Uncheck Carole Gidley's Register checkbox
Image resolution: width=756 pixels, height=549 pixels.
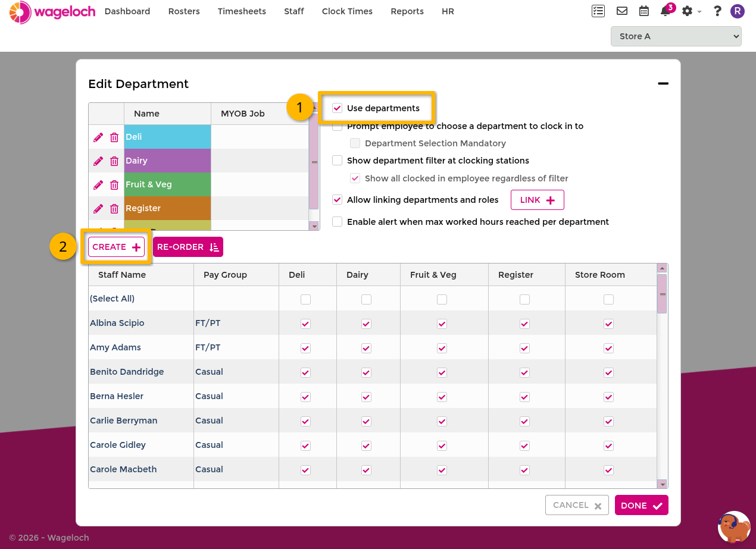pyautogui.click(x=524, y=446)
